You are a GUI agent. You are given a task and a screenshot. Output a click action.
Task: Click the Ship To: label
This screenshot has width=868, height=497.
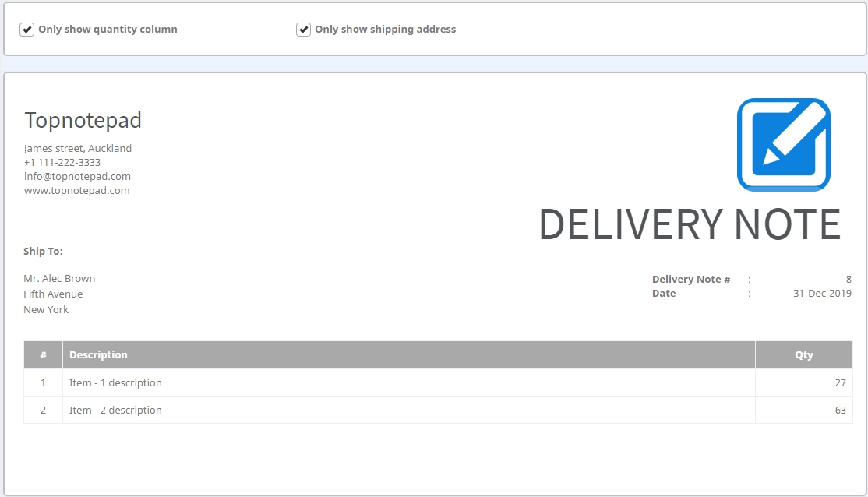click(x=43, y=252)
